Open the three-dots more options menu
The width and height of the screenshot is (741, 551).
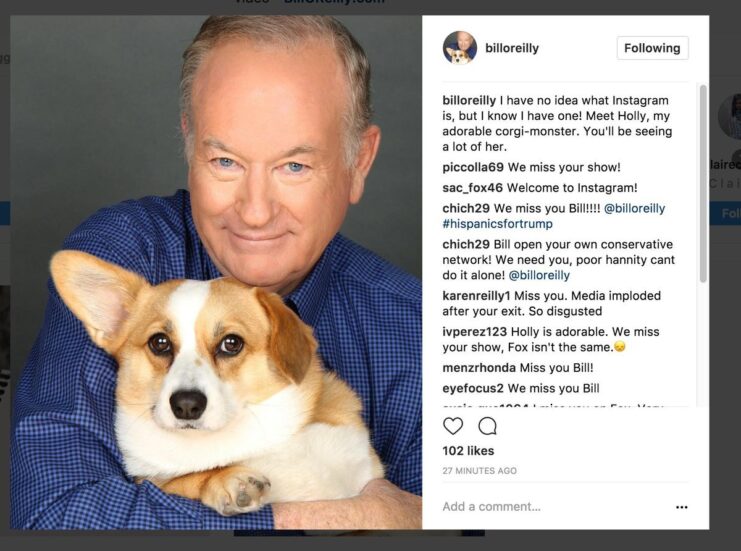point(681,507)
